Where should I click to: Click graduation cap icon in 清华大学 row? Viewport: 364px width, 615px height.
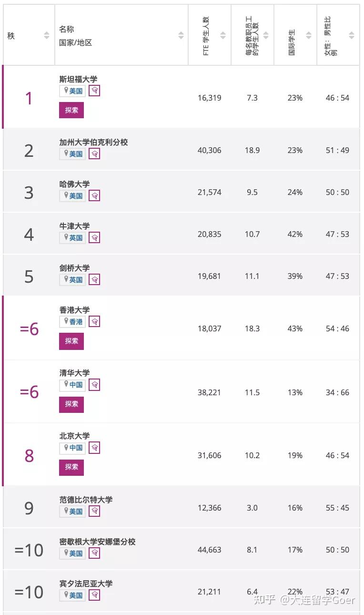[94, 384]
